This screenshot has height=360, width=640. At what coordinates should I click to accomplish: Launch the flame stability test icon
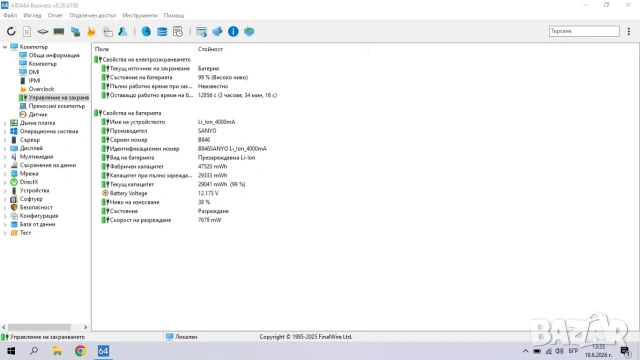[x=91, y=31]
